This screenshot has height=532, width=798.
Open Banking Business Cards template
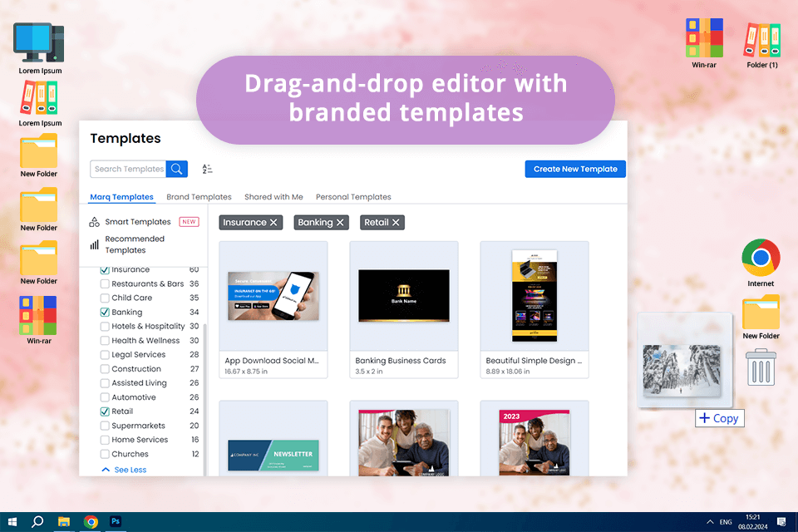(404, 309)
